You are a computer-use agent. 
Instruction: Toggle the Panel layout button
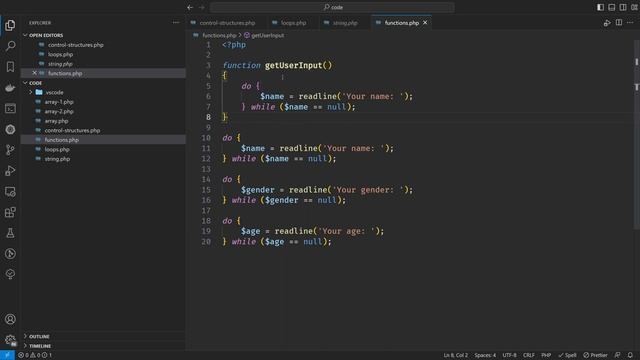(x=611, y=7)
